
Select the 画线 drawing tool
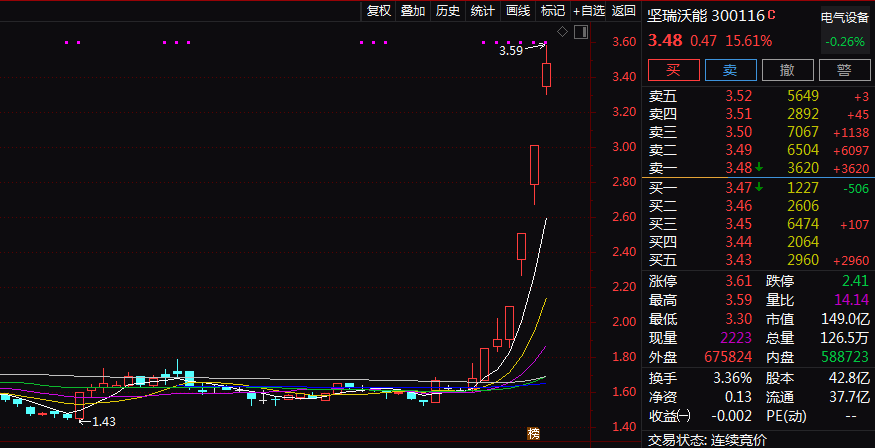point(518,11)
